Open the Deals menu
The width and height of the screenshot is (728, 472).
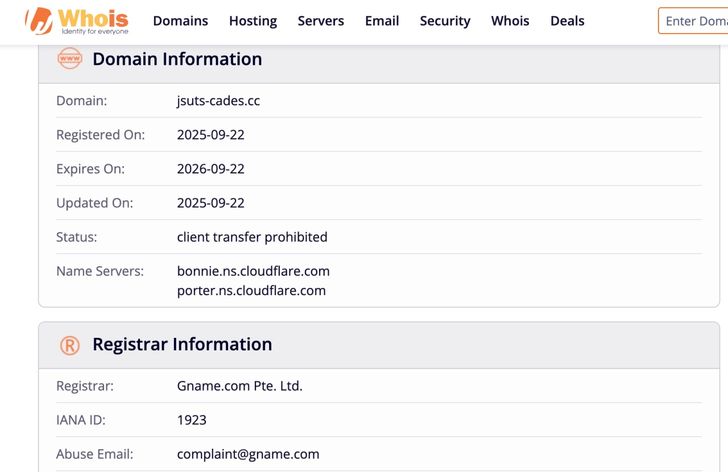click(567, 21)
